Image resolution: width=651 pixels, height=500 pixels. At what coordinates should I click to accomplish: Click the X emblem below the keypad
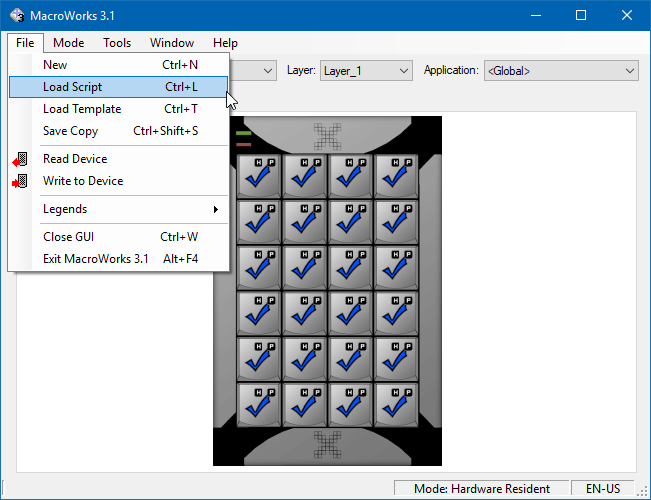click(x=327, y=444)
